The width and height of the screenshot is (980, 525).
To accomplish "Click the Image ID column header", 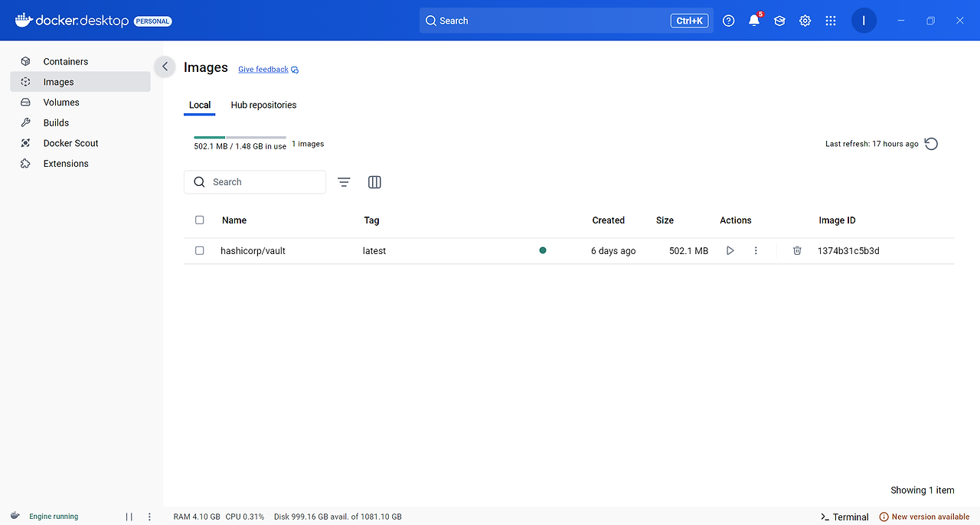I will click(837, 220).
